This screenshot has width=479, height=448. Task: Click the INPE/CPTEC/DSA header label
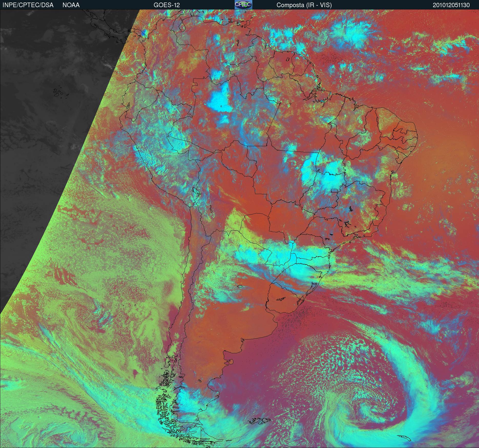28,5
